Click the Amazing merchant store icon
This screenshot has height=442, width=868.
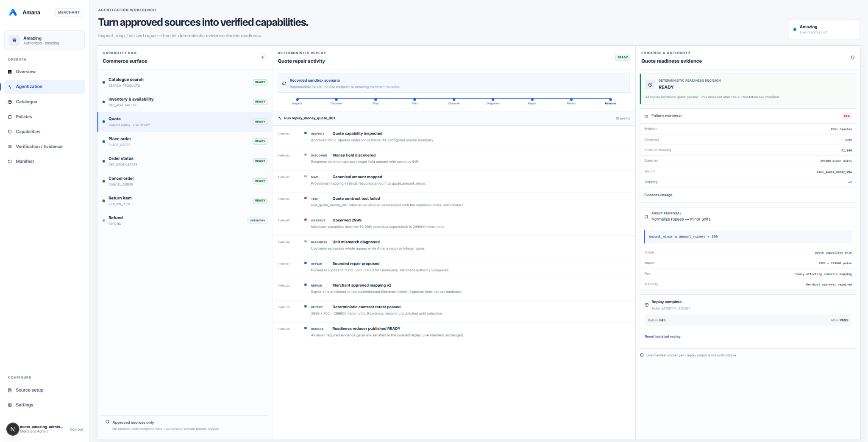pyautogui.click(x=14, y=40)
